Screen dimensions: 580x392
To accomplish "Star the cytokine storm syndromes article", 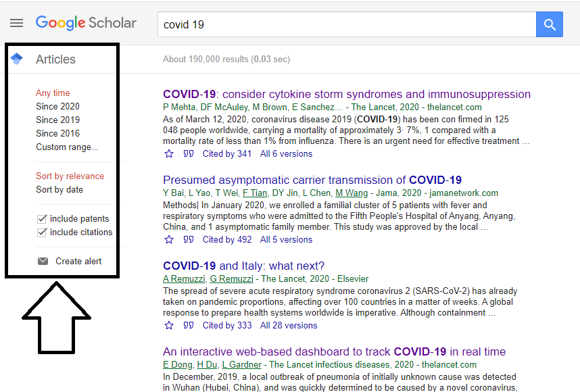I will (x=169, y=154).
